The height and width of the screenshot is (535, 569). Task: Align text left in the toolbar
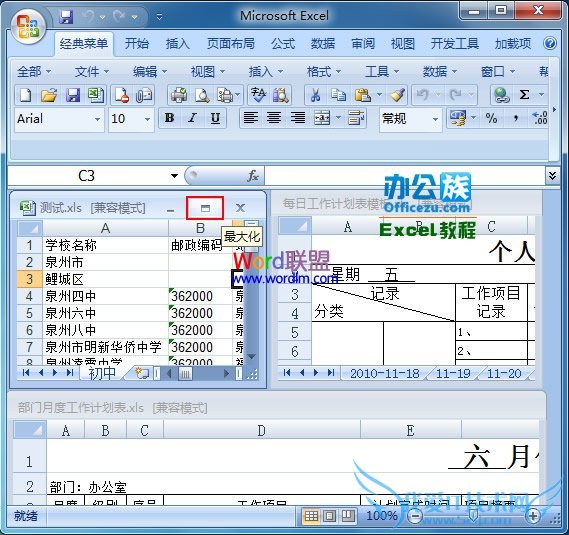pyautogui.click(x=251, y=118)
